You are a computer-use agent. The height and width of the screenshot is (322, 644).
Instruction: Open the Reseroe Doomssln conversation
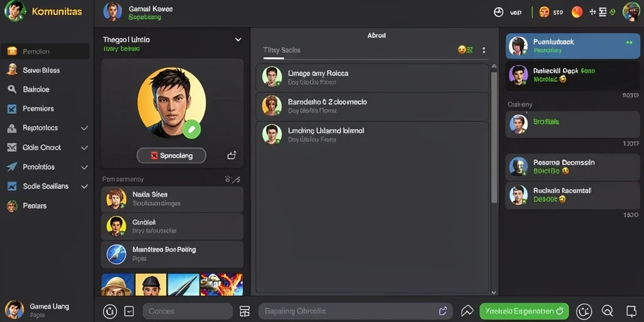[x=572, y=167]
